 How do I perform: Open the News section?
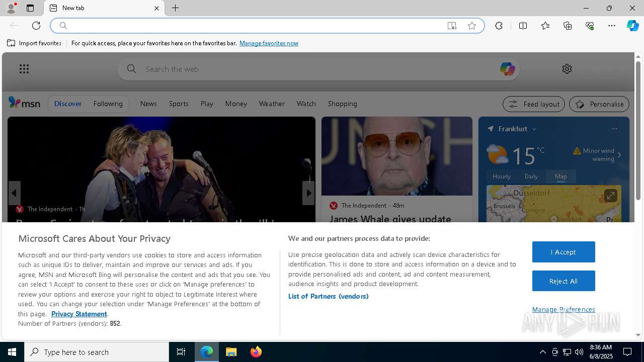148,104
